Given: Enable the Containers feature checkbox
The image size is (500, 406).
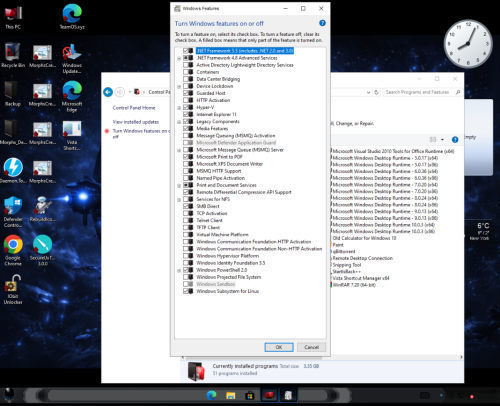Looking at the screenshot, I should pos(186,72).
